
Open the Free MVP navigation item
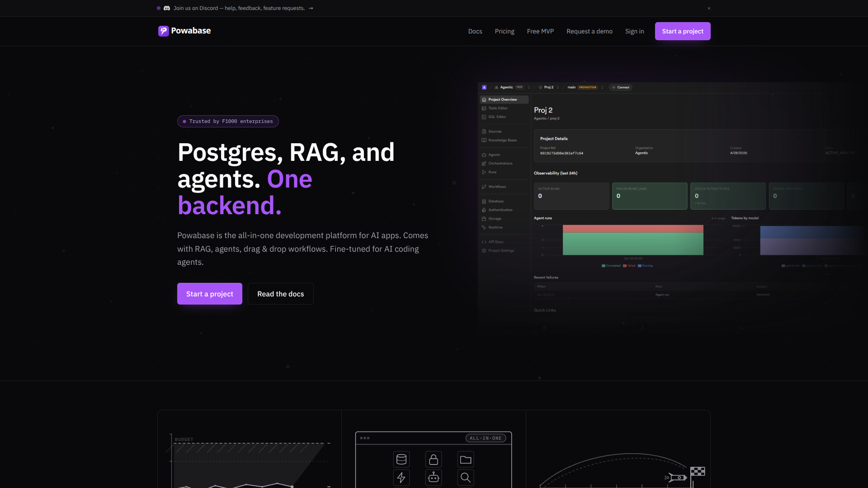(540, 31)
